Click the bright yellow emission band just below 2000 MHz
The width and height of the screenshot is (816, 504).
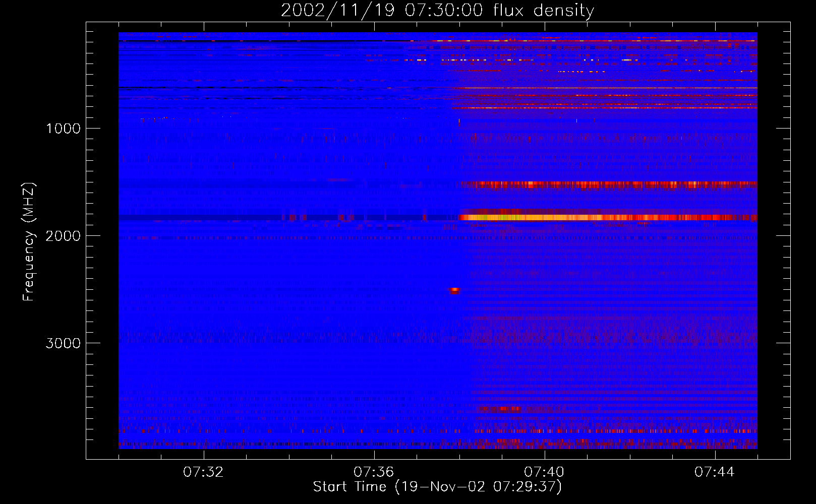pyautogui.click(x=608, y=218)
